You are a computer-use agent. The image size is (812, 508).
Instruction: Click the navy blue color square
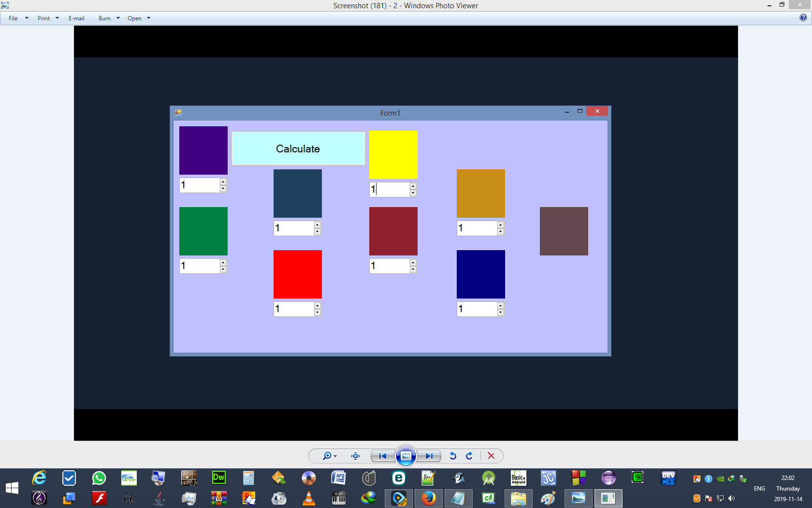click(x=481, y=274)
